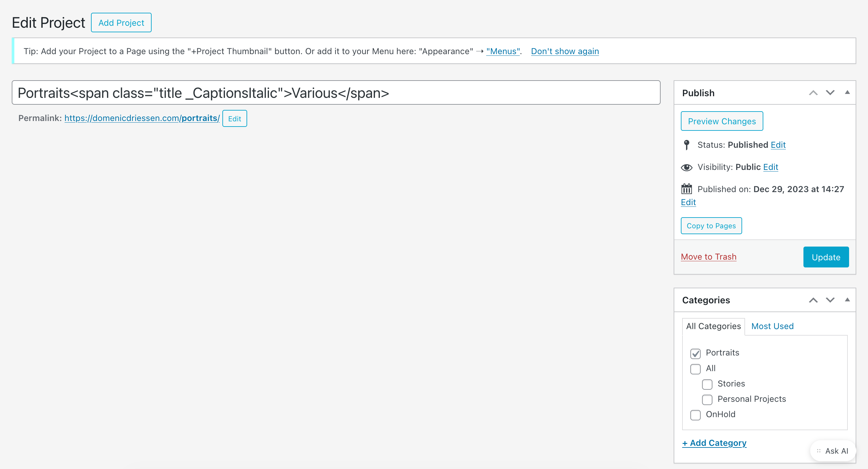The width and height of the screenshot is (868, 469).
Task: Open the Menus link in the tip
Action: (x=503, y=51)
